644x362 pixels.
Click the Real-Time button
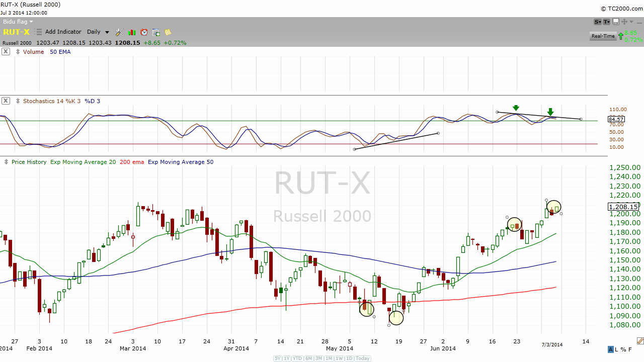(603, 36)
